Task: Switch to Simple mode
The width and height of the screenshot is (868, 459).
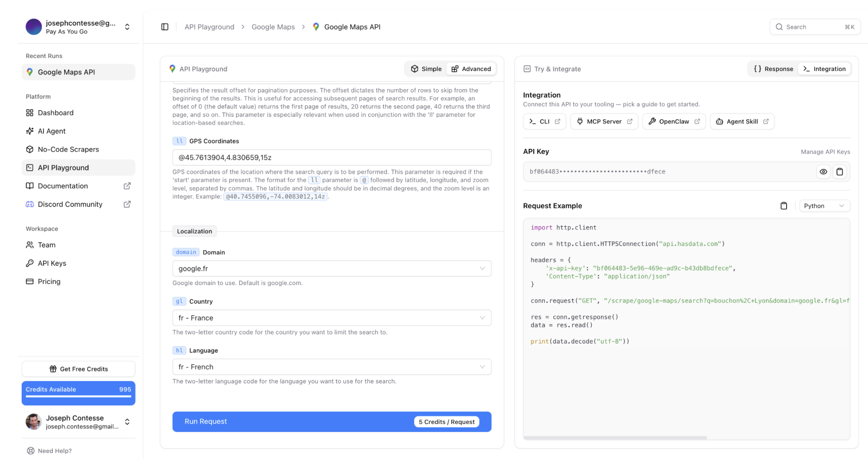Action: (426, 69)
